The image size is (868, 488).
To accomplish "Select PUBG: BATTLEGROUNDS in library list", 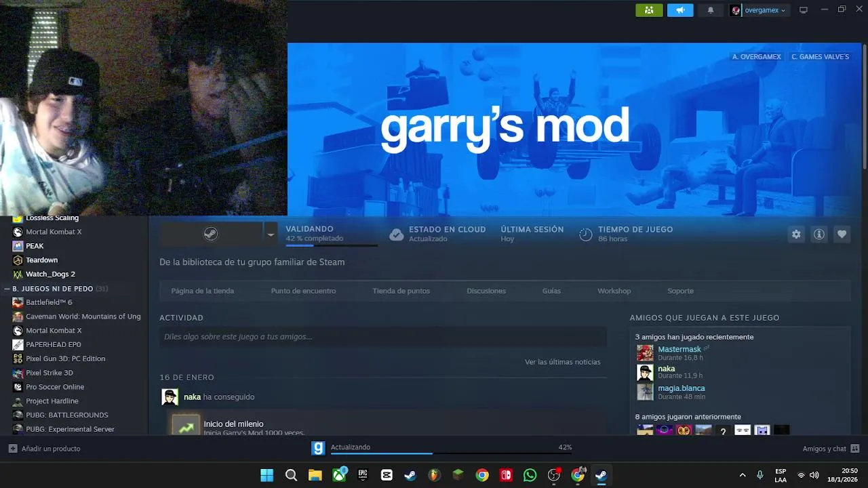I will [66, 415].
